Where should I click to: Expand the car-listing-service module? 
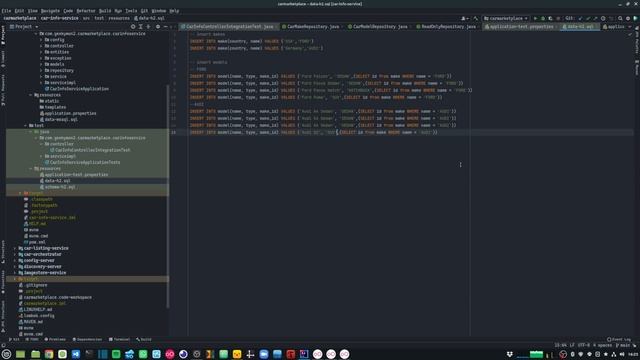[15, 248]
